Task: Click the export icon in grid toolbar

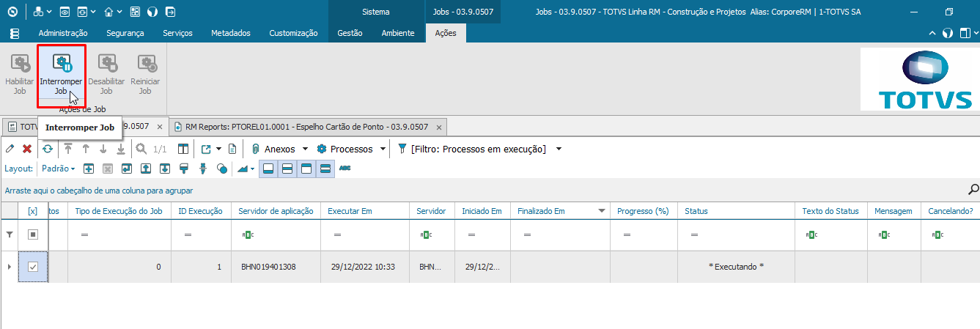Action: [x=206, y=149]
